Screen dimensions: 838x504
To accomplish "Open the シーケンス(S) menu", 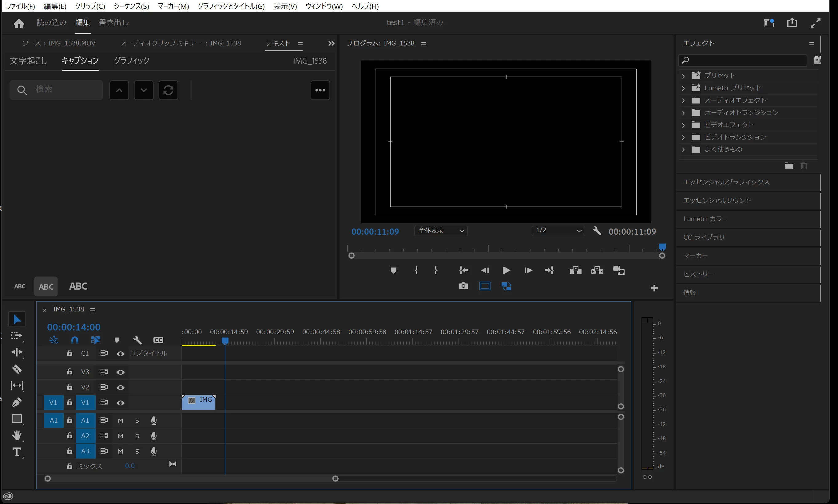I will [131, 6].
